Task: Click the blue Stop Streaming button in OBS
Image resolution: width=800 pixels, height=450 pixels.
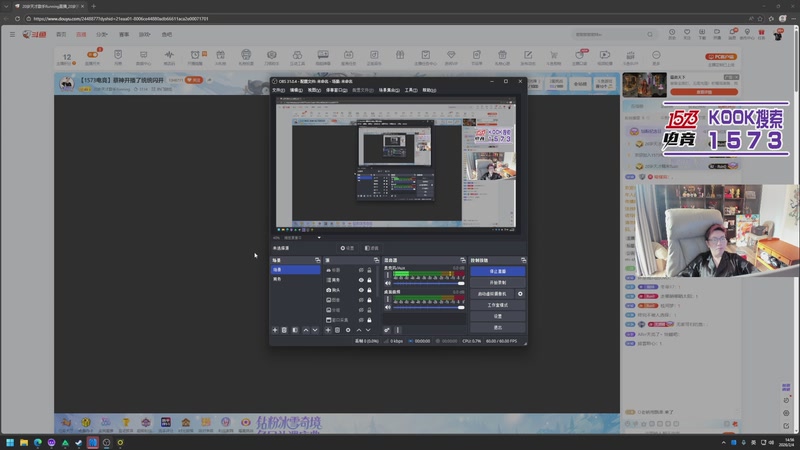Action: coord(497,271)
